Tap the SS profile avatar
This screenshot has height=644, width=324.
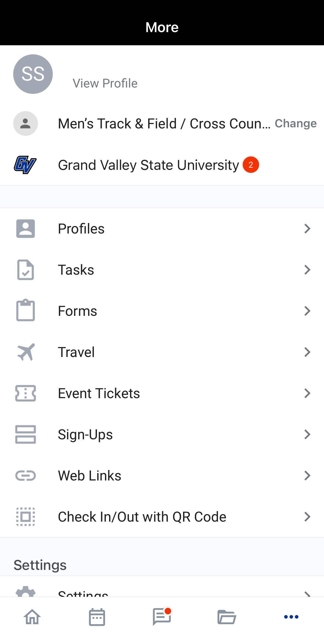[x=33, y=74]
